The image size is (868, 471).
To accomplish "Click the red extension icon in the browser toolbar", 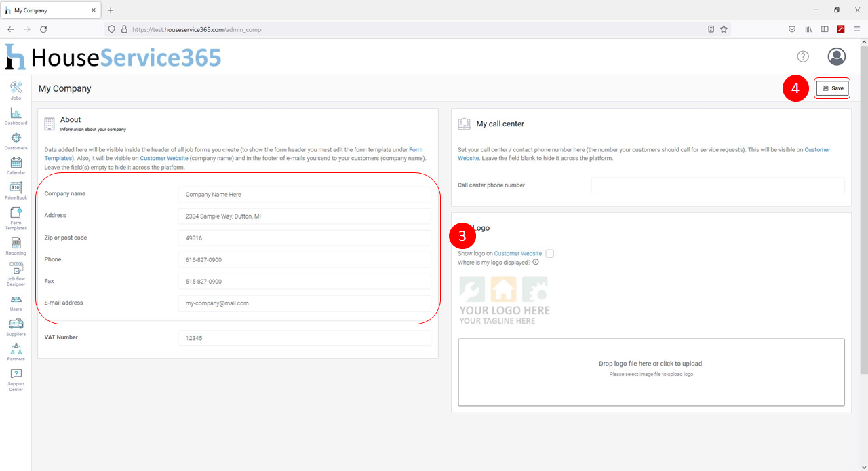I will point(841,29).
